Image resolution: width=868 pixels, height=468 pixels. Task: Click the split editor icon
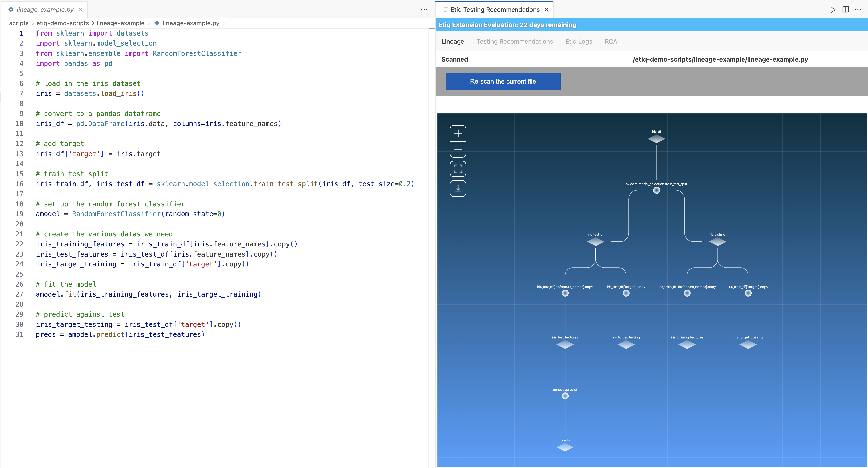(845, 9)
